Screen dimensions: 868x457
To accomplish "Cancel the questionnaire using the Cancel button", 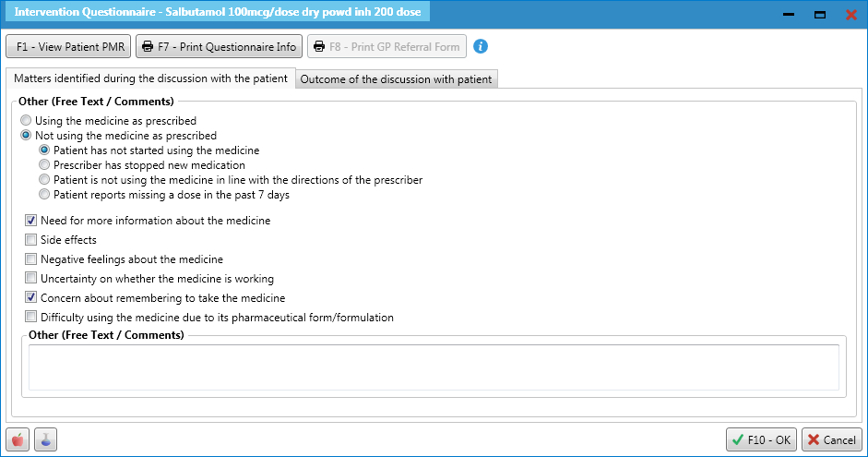I will coord(831,439).
